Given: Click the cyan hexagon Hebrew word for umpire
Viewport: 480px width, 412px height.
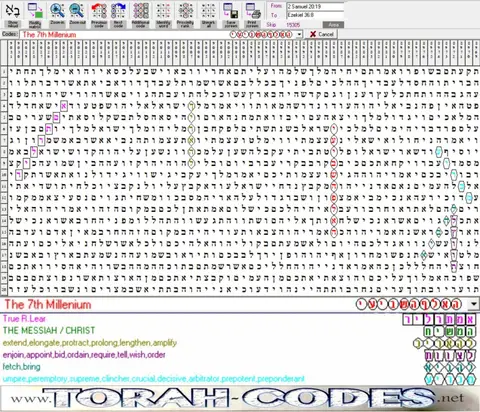Looking at the screenshot, I should (x=450, y=379).
